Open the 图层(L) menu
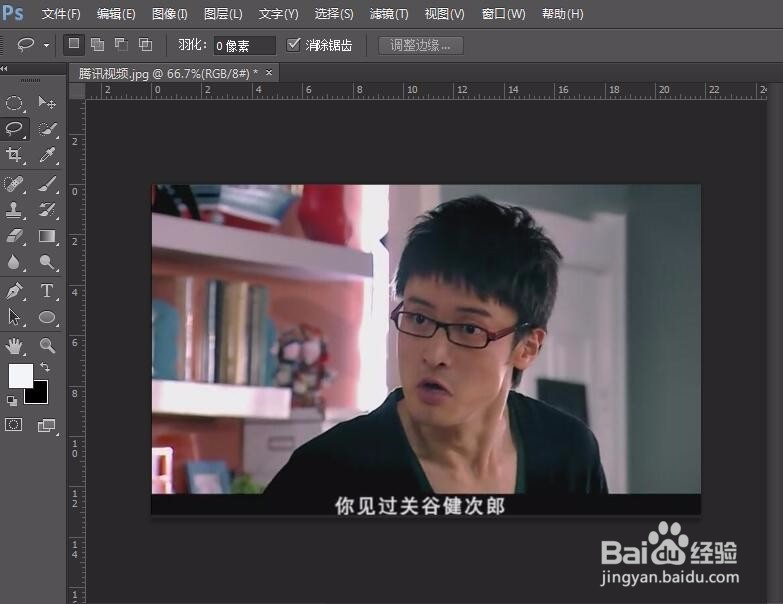This screenshot has height=604, width=783. (223, 14)
